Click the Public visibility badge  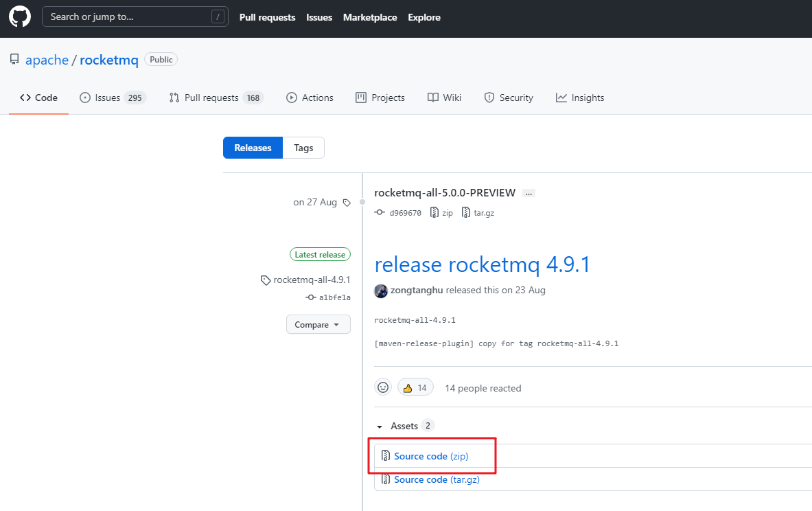(x=161, y=60)
